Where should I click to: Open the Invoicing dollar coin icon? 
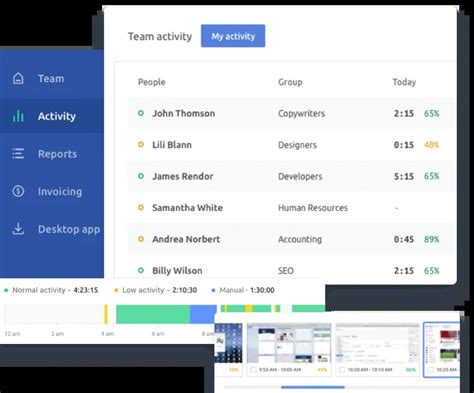tap(18, 191)
